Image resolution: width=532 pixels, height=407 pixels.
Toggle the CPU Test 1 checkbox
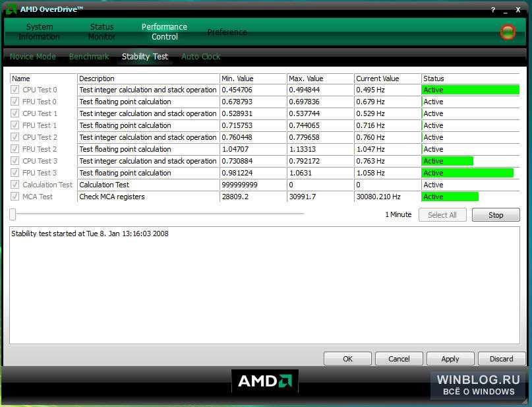pos(15,113)
